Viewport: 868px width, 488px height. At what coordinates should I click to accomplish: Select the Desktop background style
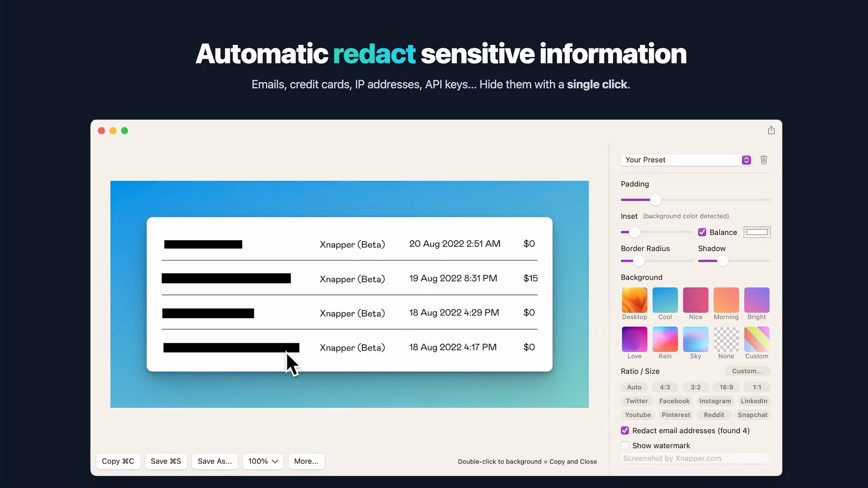coord(634,299)
